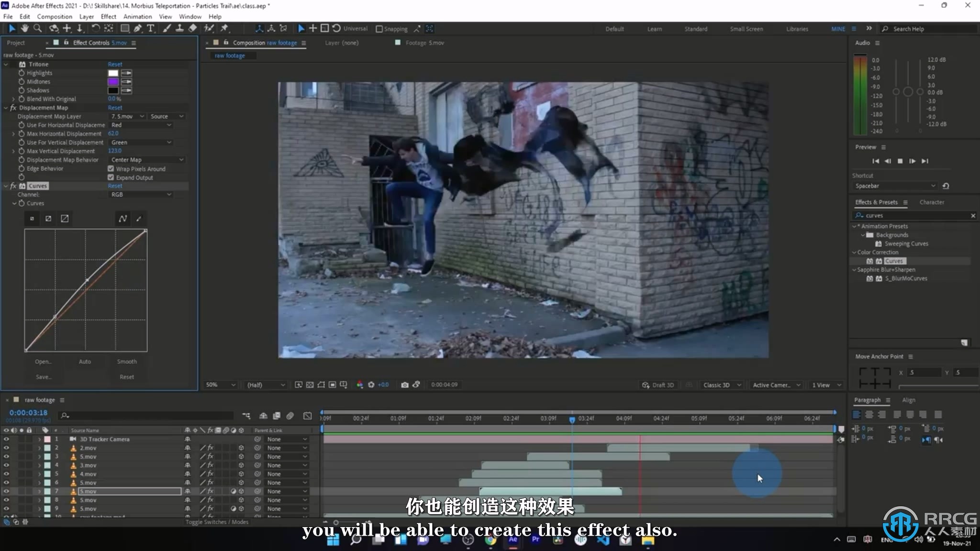Open the Displacement Map Behavior dropdown
The width and height of the screenshot is (980, 551).
(147, 160)
